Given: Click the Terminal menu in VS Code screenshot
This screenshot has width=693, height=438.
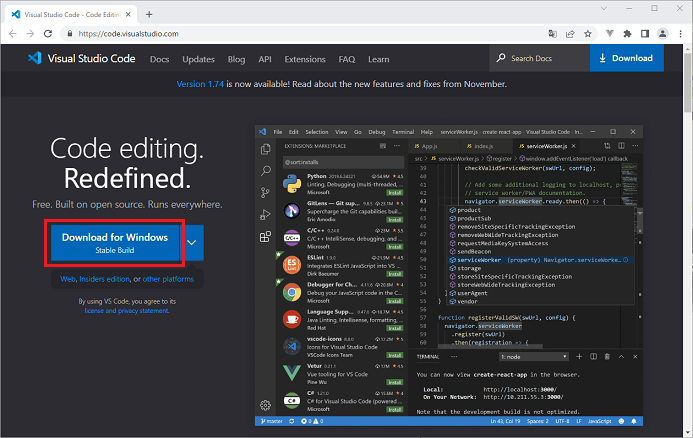Looking at the screenshot, I should point(403,132).
